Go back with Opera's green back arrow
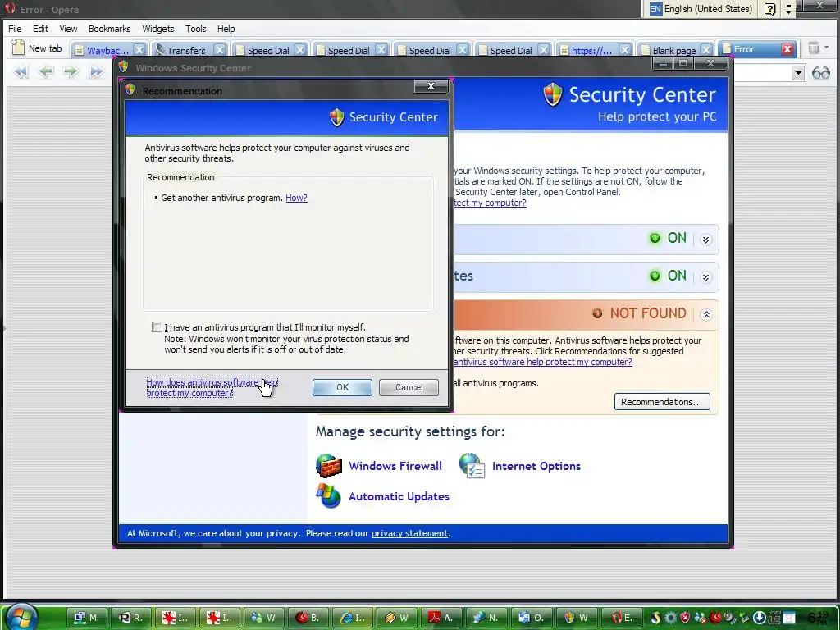This screenshot has width=840, height=630. click(x=46, y=71)
